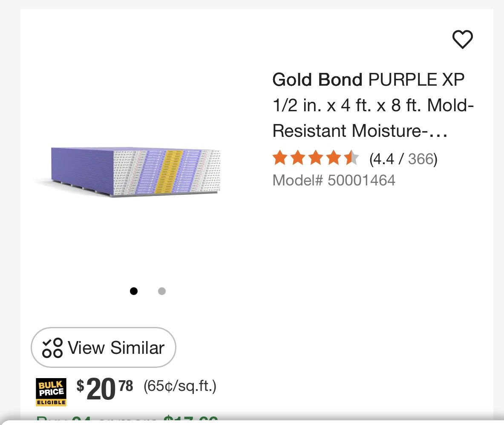Click the 65¢/sq.ft. unit price
This screenshot has width=504, height=425.
180,386
